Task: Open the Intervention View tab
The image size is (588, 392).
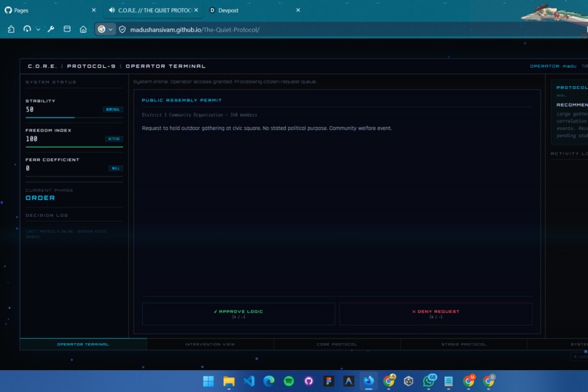Action: [x=210, y=345]
